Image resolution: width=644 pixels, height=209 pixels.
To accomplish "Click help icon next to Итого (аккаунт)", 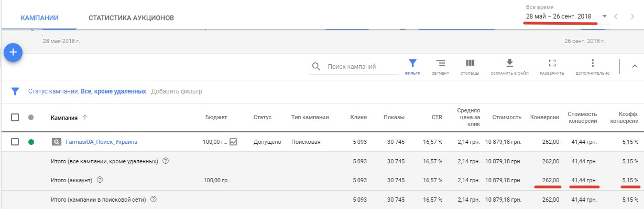I will (100, 180).
